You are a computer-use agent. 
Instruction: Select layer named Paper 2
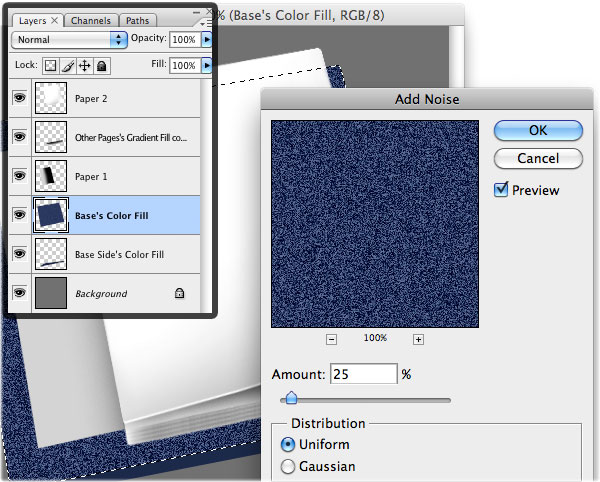tap(91, 99)
